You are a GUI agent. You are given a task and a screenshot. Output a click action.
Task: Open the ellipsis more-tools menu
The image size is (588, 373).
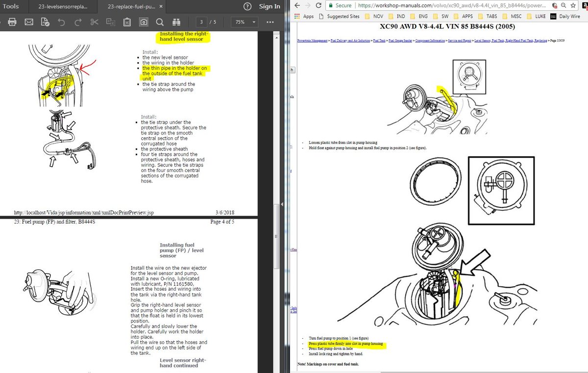[x=269, y=22]
